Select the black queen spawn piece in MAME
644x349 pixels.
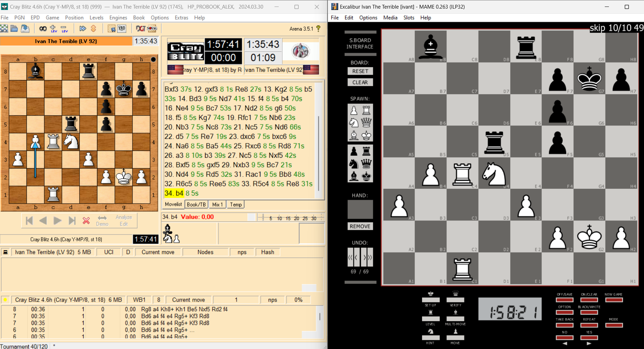pyautogui.click(x=366, y=164)
